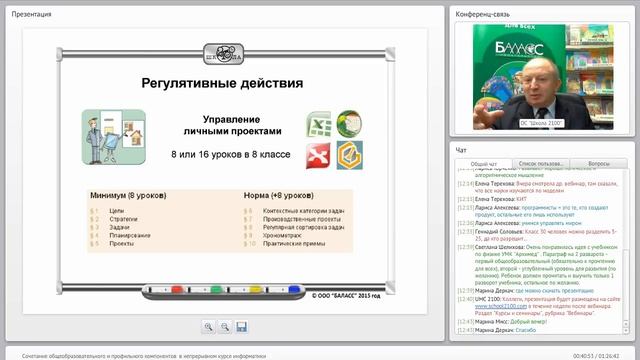Image resolution: width=640 pixels, height=360 pixels.
Task: Click the Минимум (8 уроков) column header
Action: click(x=128, y=196)
